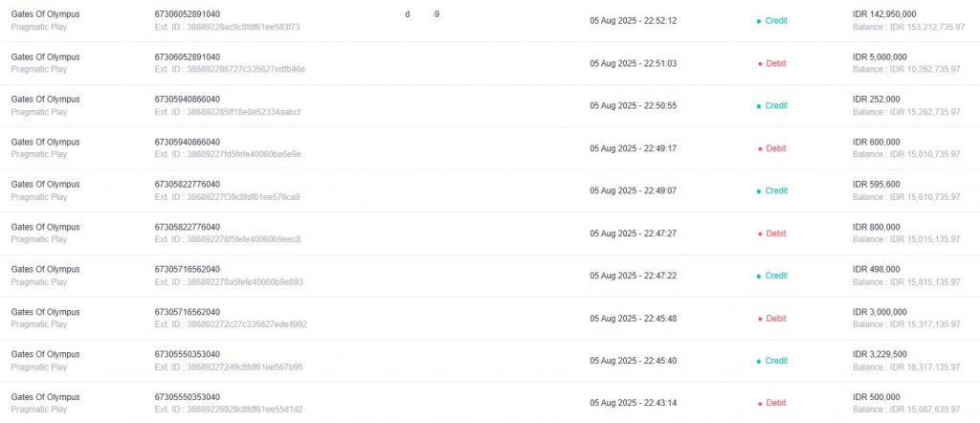
Task: Click Balance IDR 153,212,735.97
Action: pos(909,27)
